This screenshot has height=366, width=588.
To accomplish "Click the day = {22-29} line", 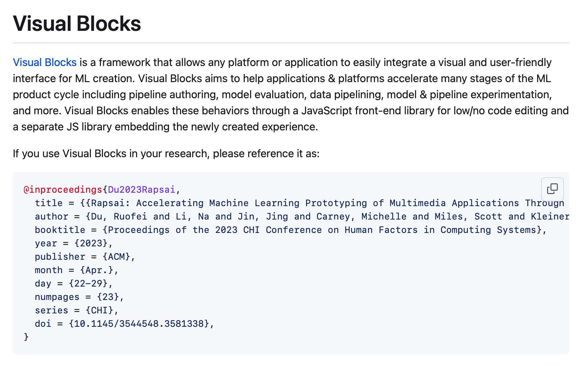I will (x=74, y=284).
